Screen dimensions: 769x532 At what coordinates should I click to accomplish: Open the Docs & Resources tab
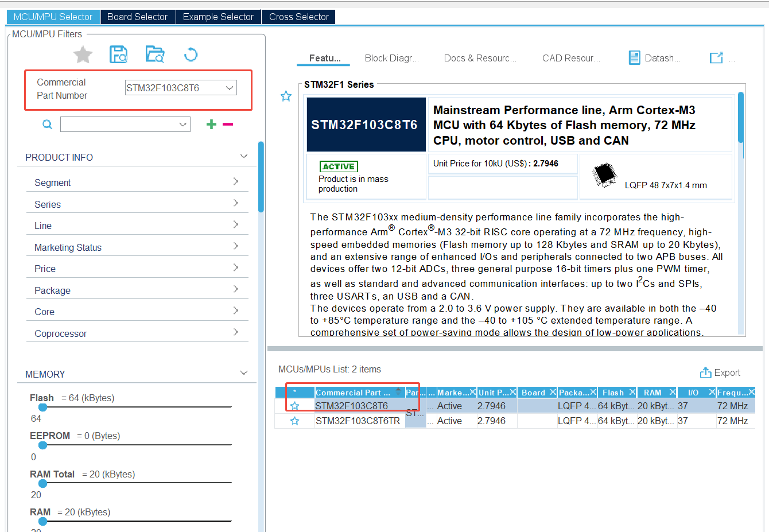tap(480, 58)
